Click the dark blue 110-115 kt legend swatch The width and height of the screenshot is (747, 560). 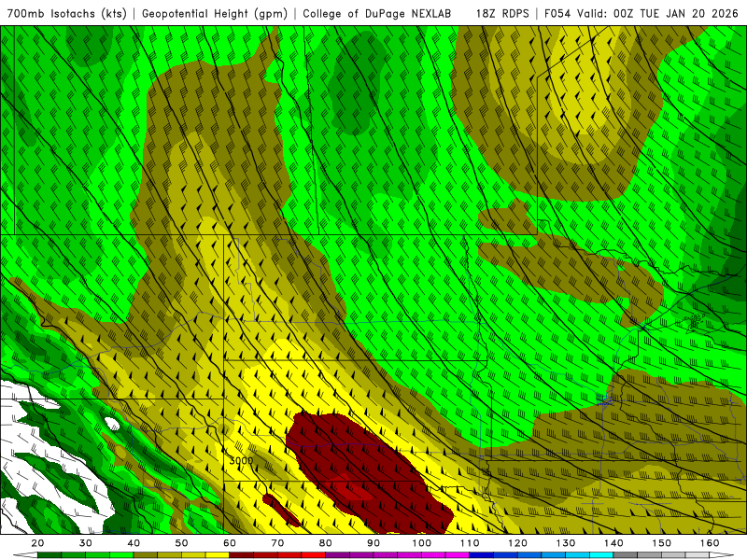[x=482, y=554]
